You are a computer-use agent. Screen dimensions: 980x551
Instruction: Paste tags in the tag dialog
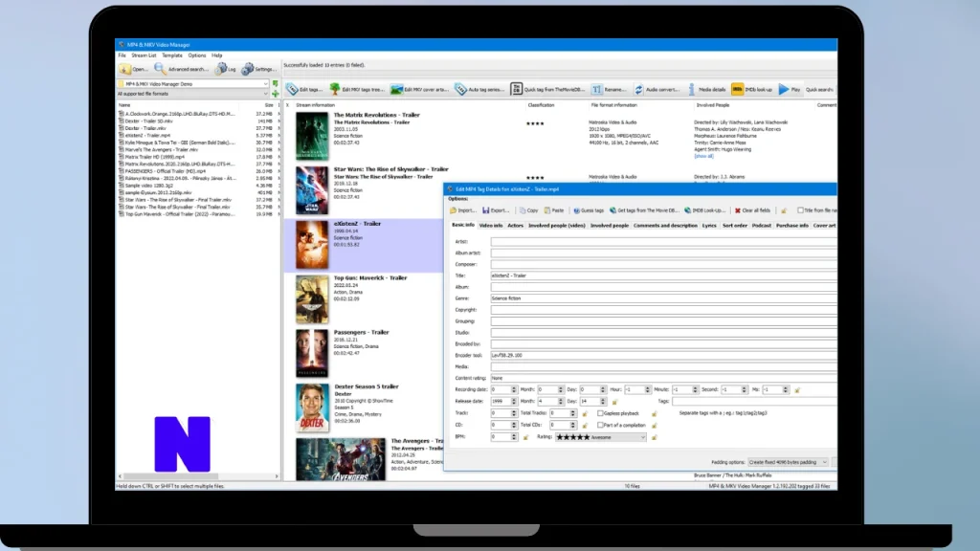554,210
